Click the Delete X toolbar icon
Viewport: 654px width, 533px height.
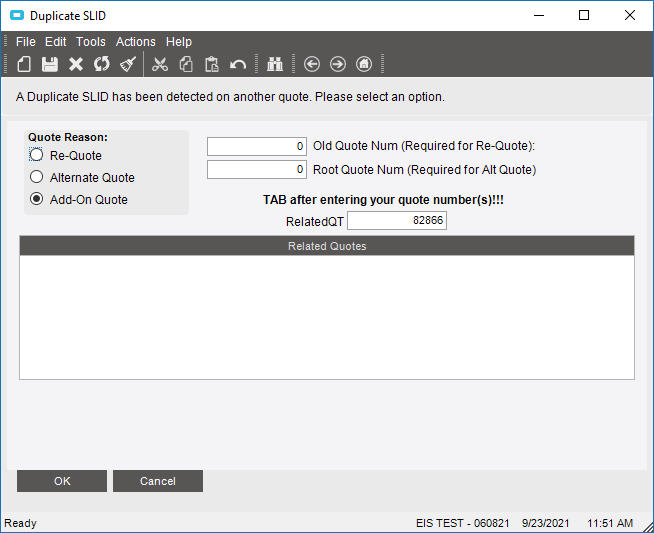[76, 64]
